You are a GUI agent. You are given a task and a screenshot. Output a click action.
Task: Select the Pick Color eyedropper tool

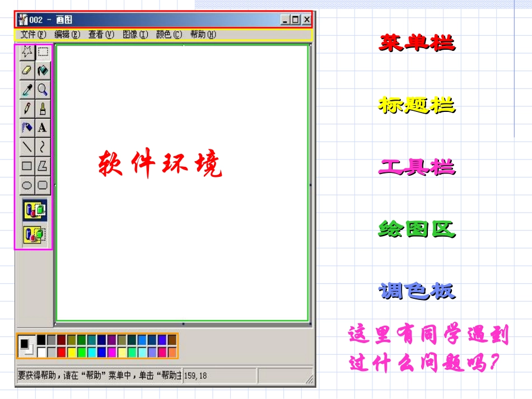click(27, 90)
